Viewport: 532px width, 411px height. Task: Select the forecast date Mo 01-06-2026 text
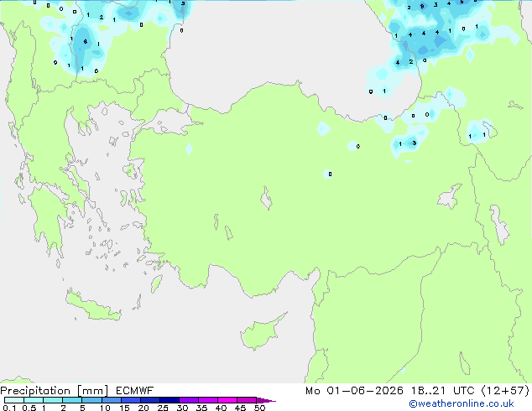(x=354, y=391)
